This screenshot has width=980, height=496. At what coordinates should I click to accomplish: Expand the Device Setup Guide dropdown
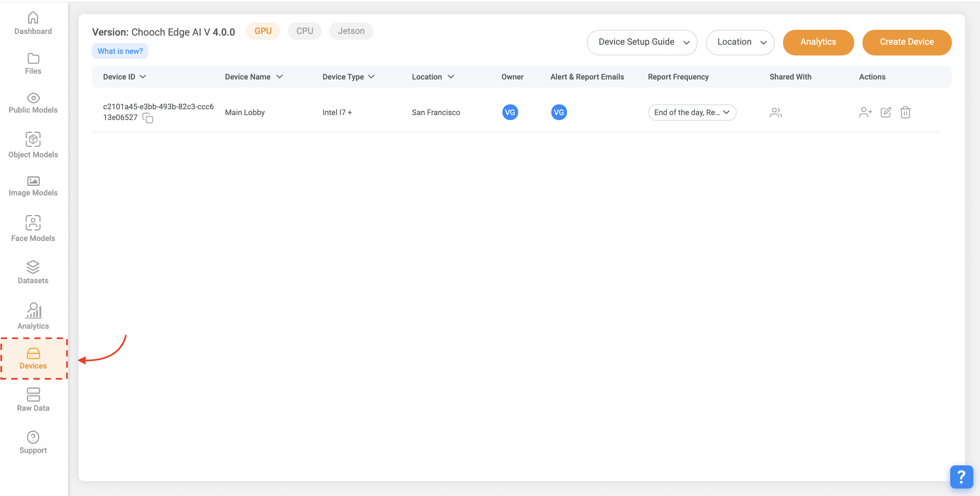coord(642,42)
